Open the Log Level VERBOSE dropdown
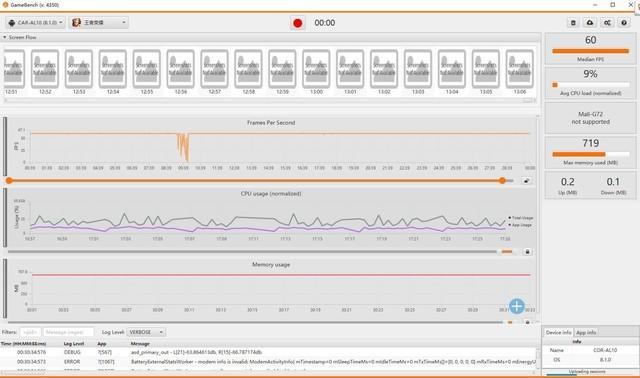The width and height of the screenshot is (640, 378). tap(146, 332)
